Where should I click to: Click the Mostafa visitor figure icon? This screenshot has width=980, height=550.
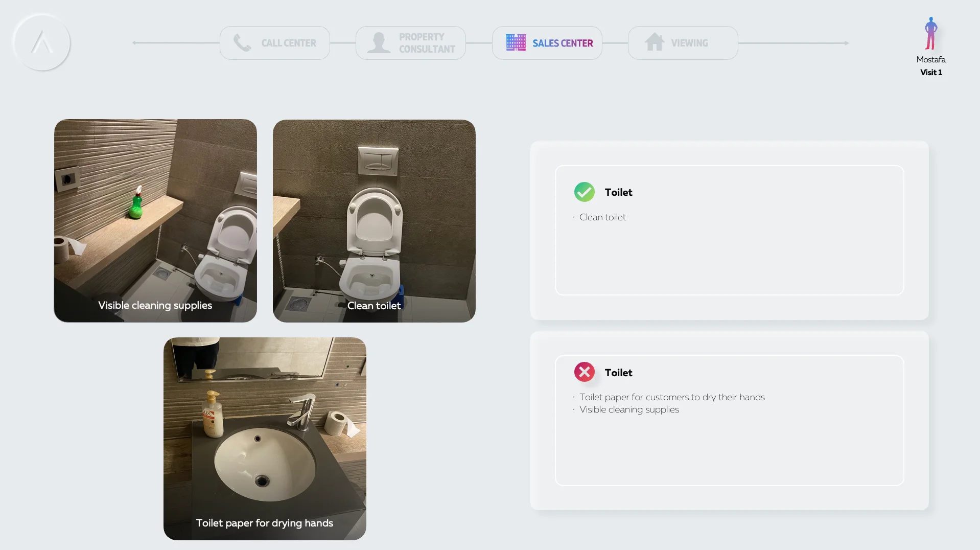click(x=931, y=34)
